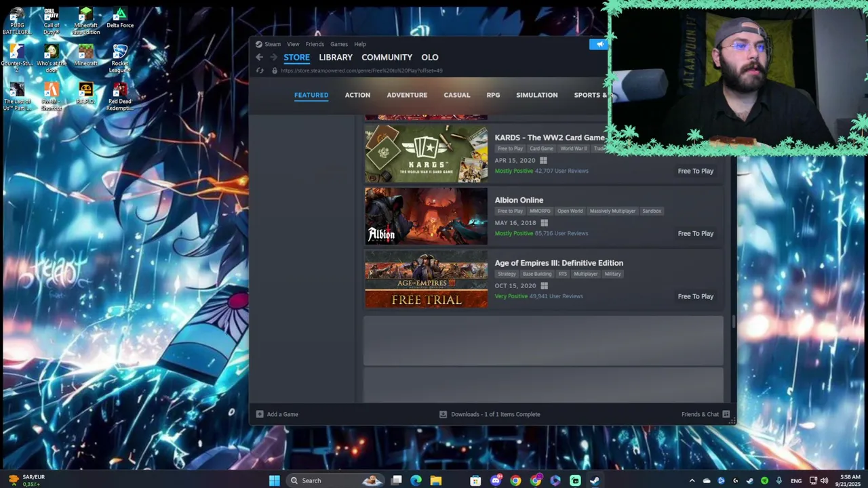This screenshot has height=488, width=868.
Task: Click Base Building tag on Age of Empires
Action: (x=537, y=274)
